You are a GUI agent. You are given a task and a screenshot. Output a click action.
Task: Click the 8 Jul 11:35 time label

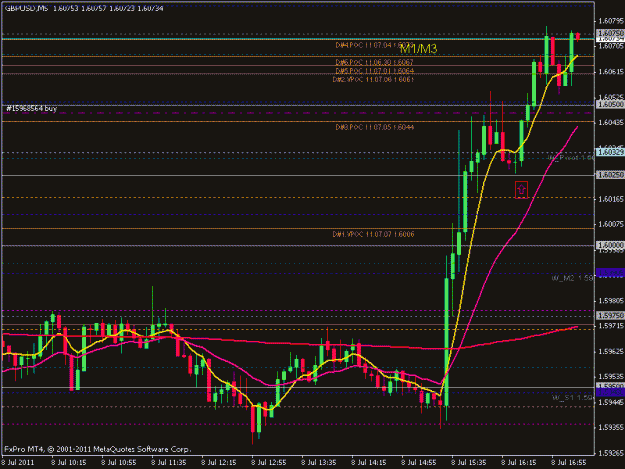tap(169, 463)
